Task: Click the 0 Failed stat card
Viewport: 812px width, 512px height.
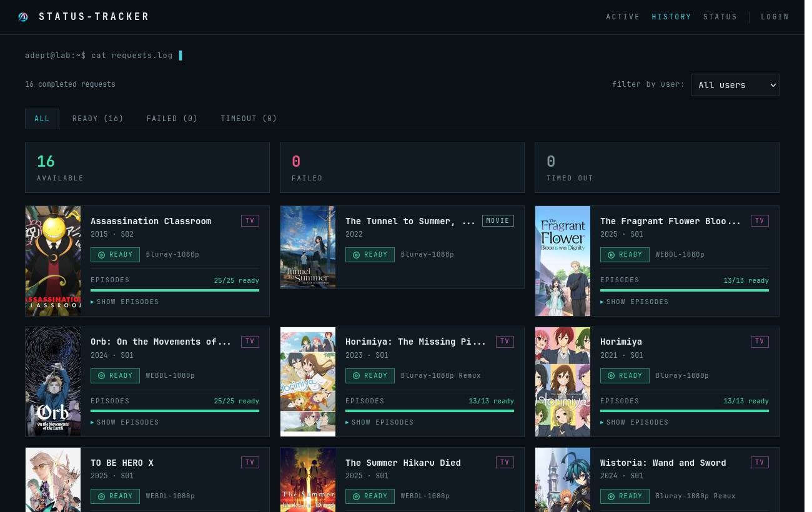Action: coord(402,167)
